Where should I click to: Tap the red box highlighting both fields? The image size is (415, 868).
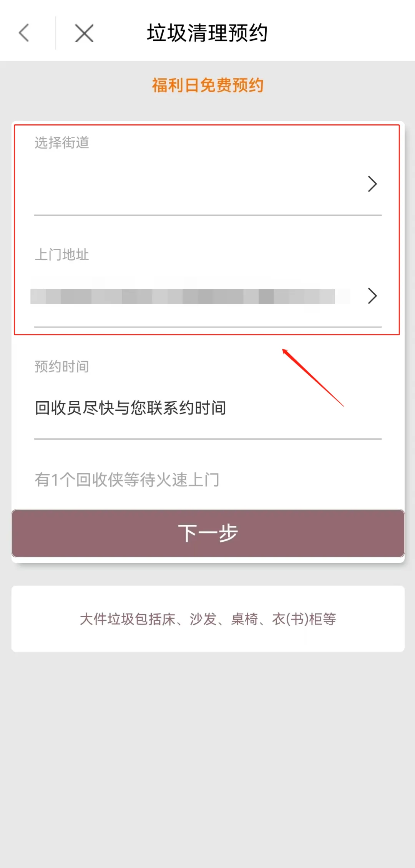coord(207,230)
